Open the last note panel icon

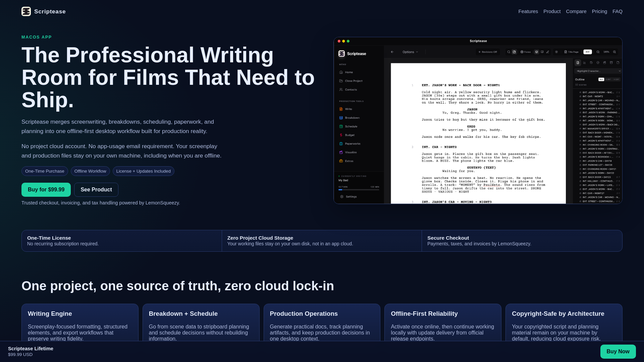618,63
